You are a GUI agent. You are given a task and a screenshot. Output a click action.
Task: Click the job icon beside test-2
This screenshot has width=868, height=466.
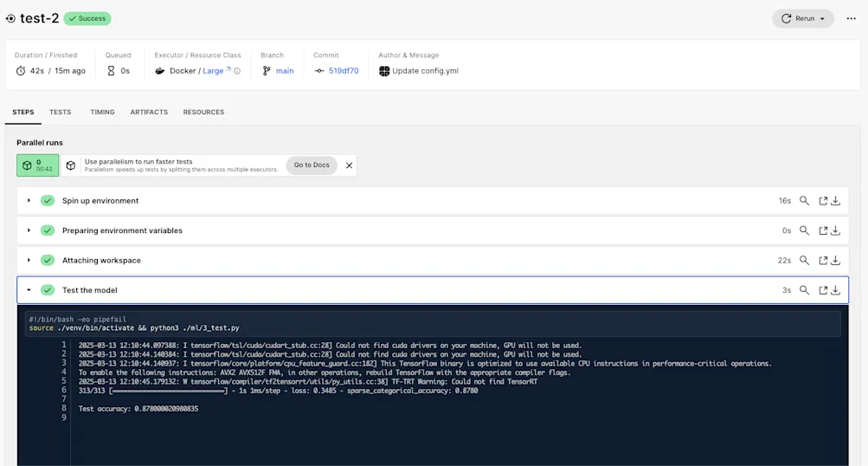(10, 18)
